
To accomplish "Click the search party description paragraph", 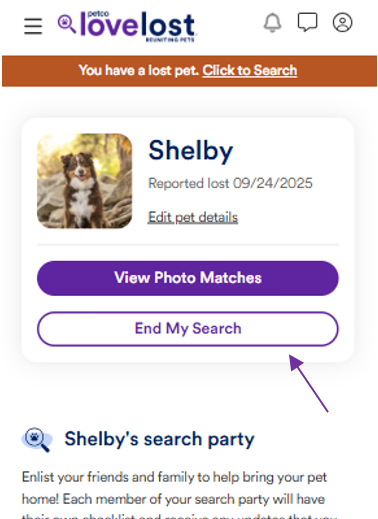I will coord(180,495).
